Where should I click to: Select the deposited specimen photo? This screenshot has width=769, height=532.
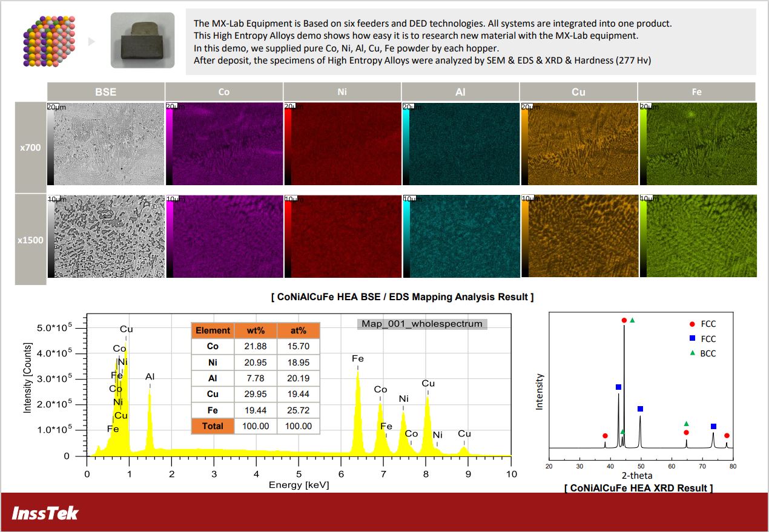click(x=142, y=41)
